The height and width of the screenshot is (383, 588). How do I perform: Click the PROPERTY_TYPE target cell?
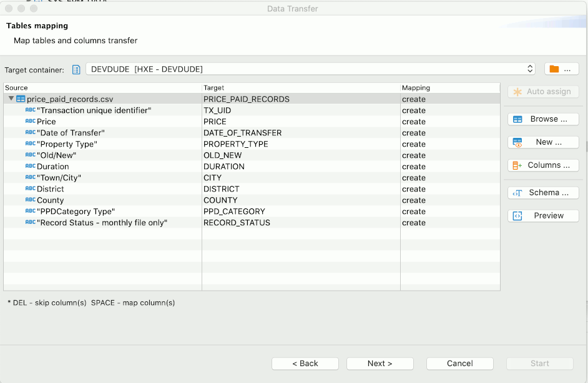(301, 144)
